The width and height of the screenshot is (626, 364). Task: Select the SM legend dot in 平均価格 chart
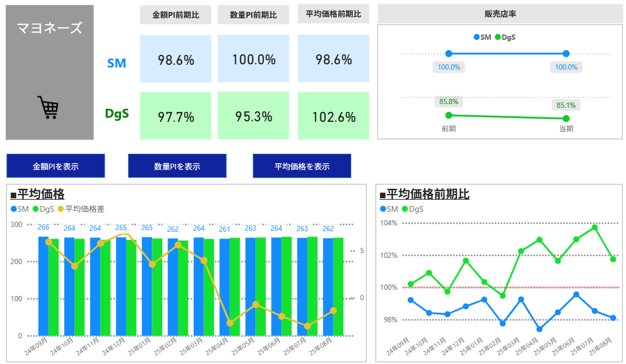(14, 209)
